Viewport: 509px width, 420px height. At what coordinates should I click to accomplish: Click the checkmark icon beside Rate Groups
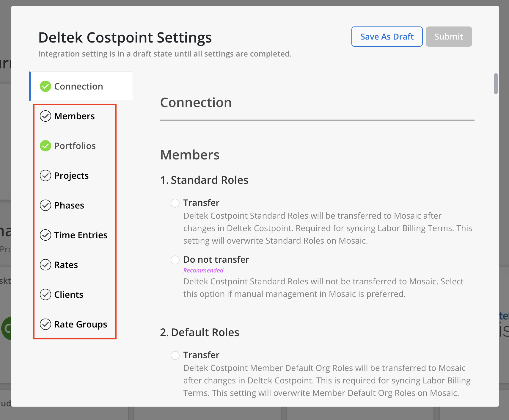tap(45, 324)
